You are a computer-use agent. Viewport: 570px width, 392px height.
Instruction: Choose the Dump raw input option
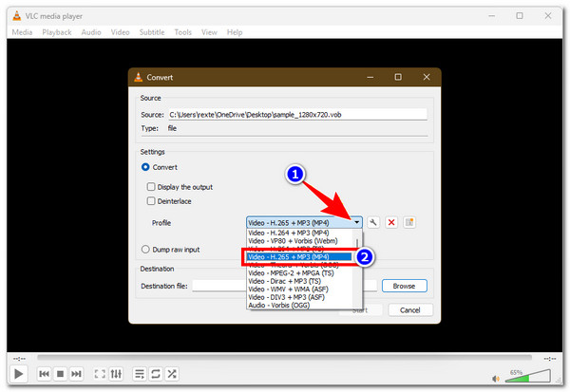tap(145, 250)
